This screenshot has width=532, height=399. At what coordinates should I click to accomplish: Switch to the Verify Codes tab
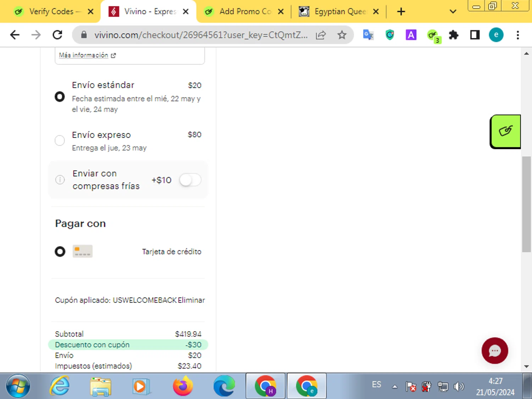point(53,12)
